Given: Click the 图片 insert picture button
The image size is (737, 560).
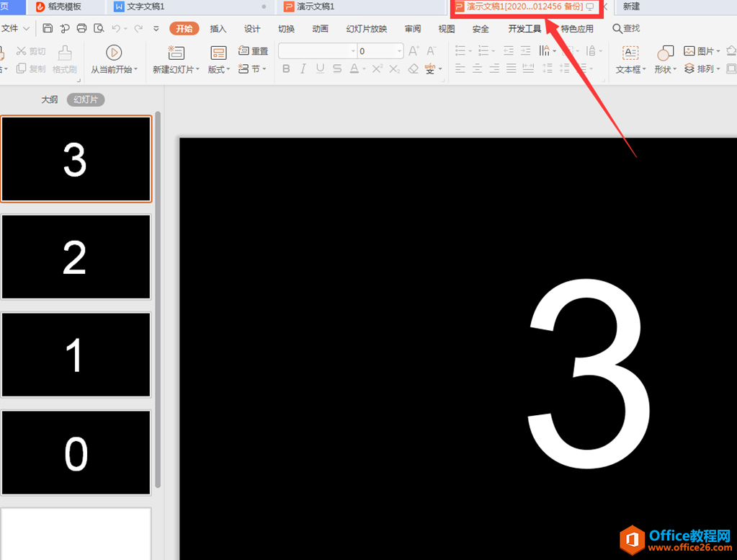Looking at the screenshot, I should pyautogui.click(x=701, y=51).
